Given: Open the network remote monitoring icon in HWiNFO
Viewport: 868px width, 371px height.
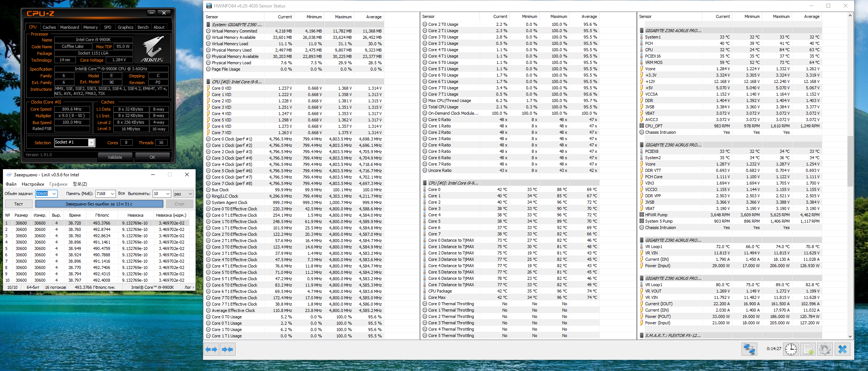Looking at the screenshot, I should (749, 349).
